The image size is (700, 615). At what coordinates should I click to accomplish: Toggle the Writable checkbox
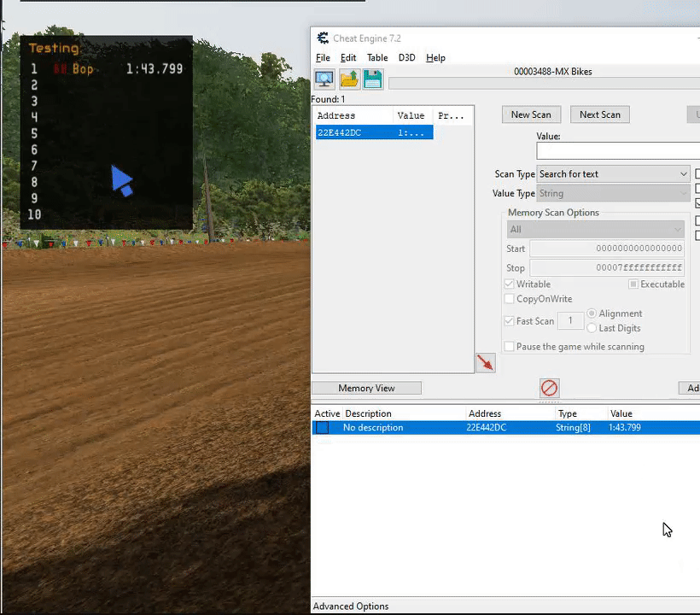point(509,284)
